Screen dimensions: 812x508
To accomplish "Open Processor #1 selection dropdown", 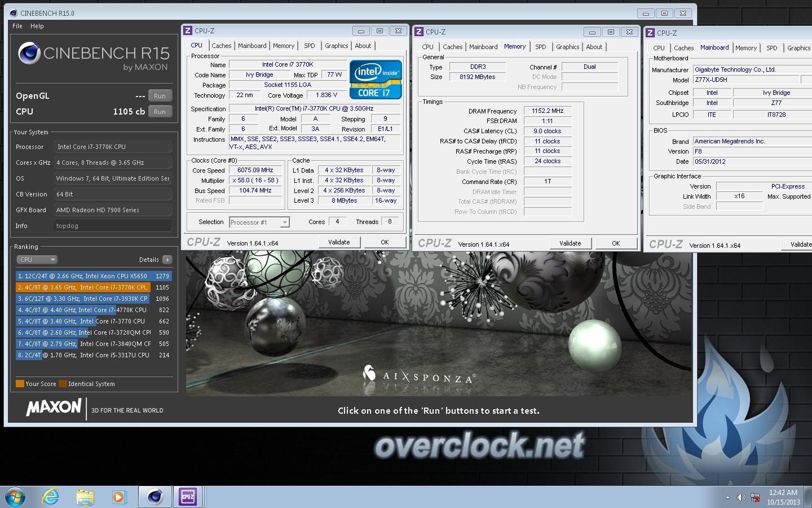I will point(259,222).
